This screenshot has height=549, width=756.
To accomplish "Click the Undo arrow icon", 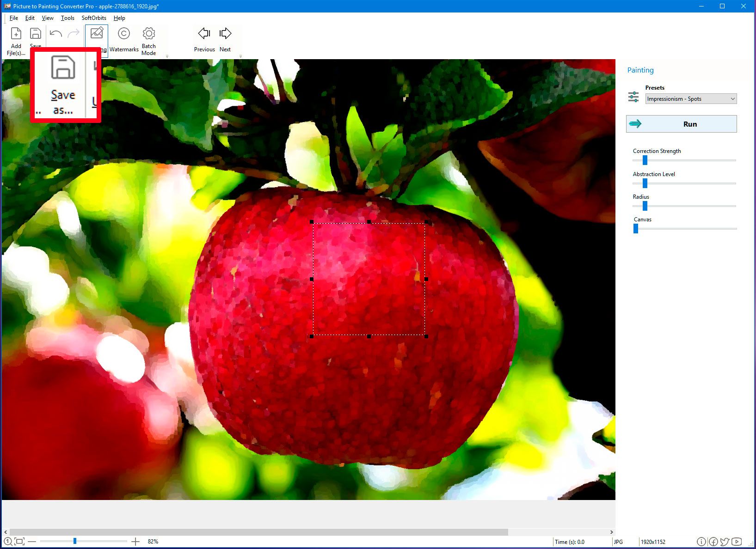I will coord(55,33).
